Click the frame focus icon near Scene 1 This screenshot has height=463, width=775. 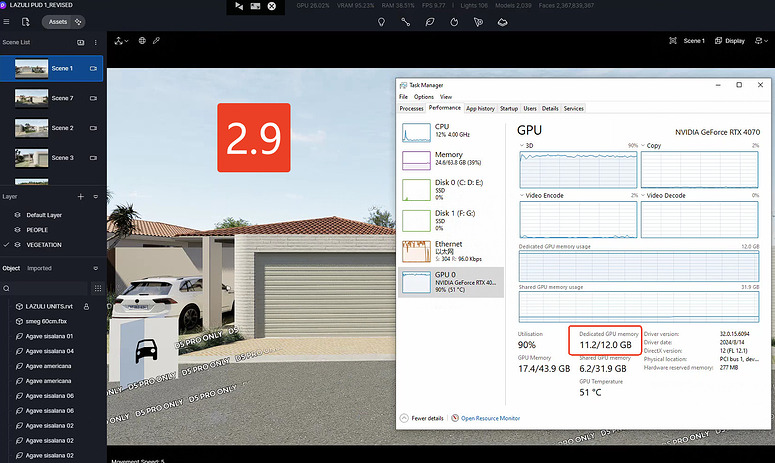point(673,41)
